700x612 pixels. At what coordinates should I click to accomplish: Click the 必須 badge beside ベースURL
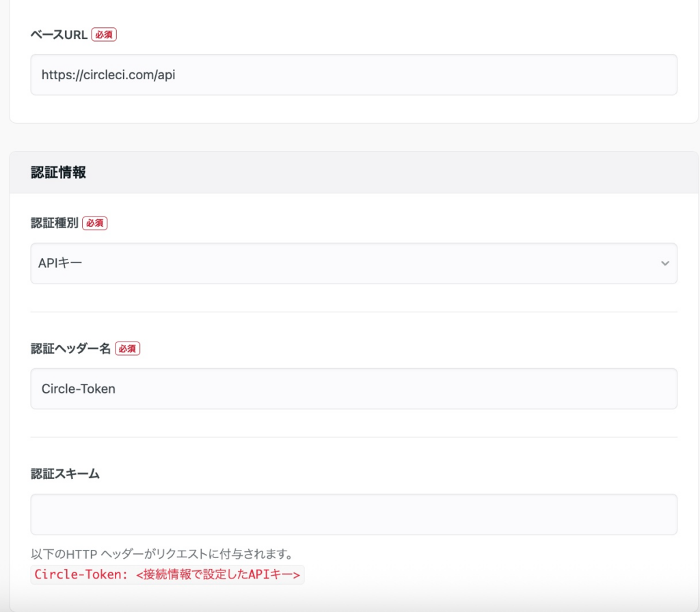pos(104,35)
